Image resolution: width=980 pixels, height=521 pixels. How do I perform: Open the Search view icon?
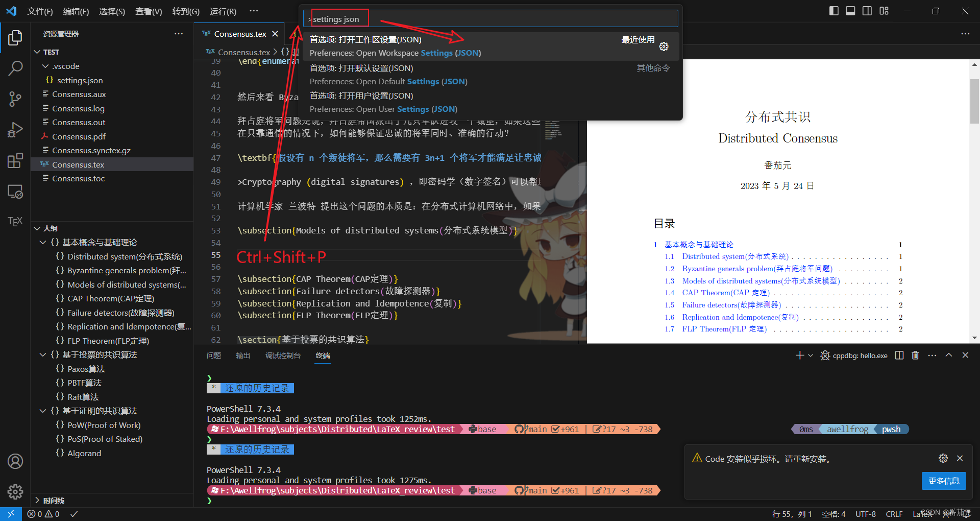[x=15, y=68]
